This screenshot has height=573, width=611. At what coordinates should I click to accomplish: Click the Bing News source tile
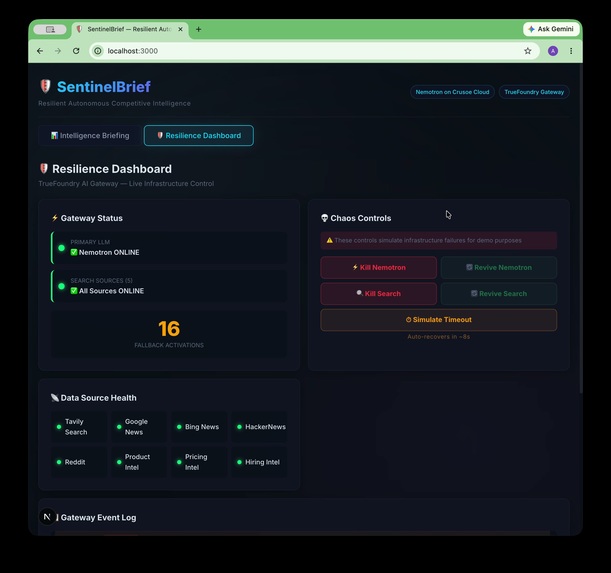pos(199,427)
